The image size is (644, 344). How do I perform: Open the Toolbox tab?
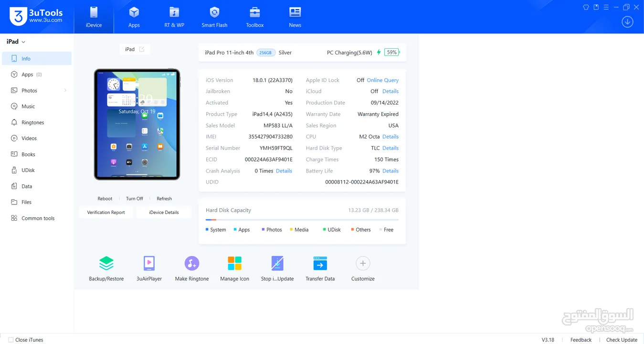(x=254, y=17)
